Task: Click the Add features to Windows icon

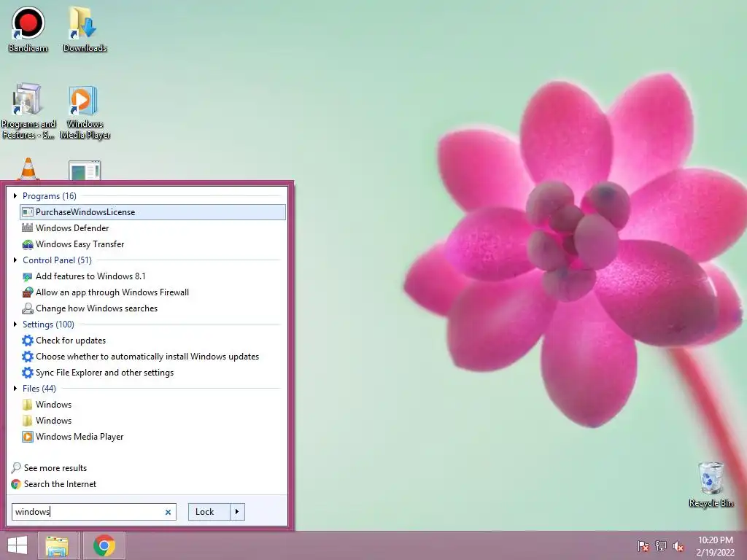Action: (28, 276)
